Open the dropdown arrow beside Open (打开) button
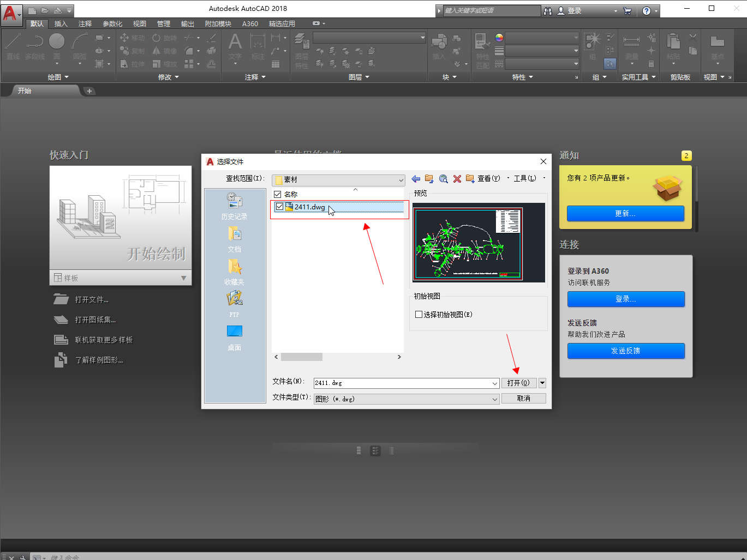Screen dimensions: 747x560 point(542,383)
